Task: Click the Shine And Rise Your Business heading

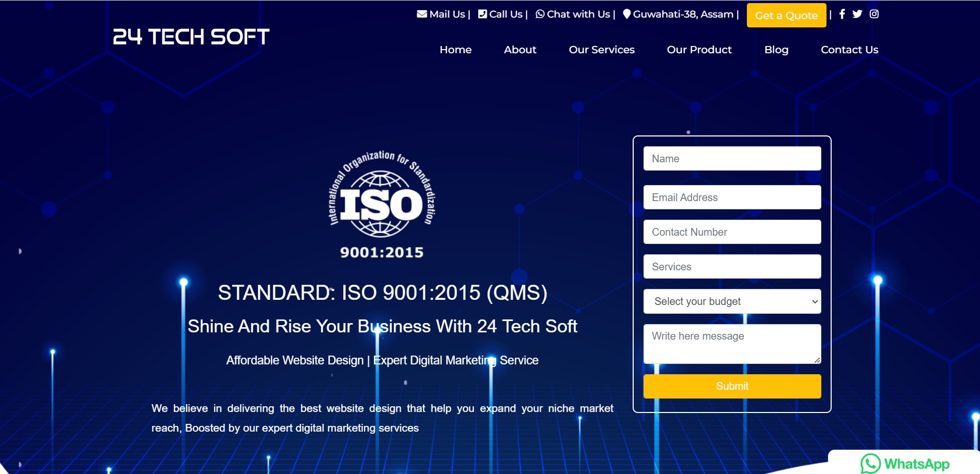Action: [382, 326]
